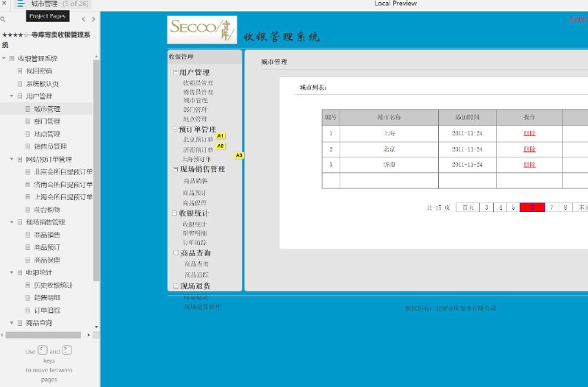Toggle the 收银统计 collapse box

pos(175,213)
